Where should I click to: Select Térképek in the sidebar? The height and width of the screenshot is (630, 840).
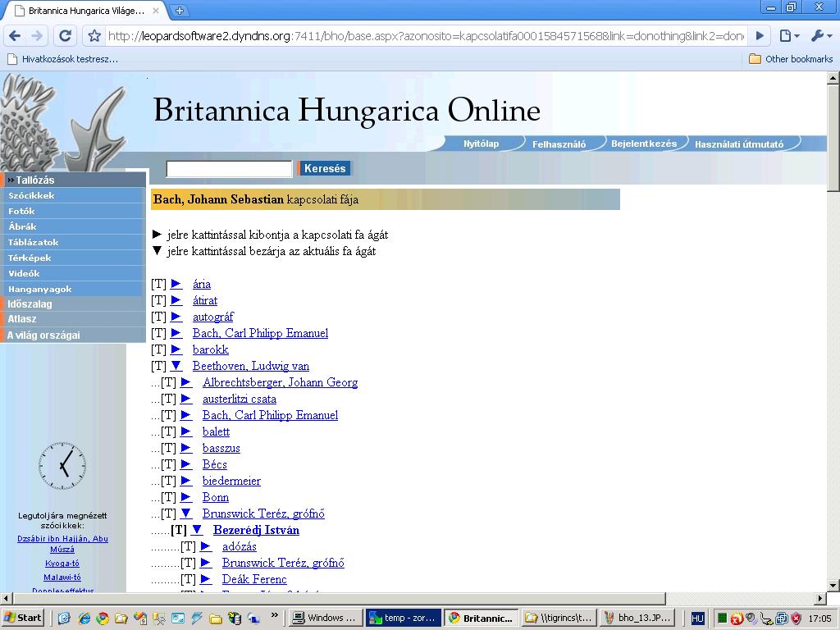(73, 258)
